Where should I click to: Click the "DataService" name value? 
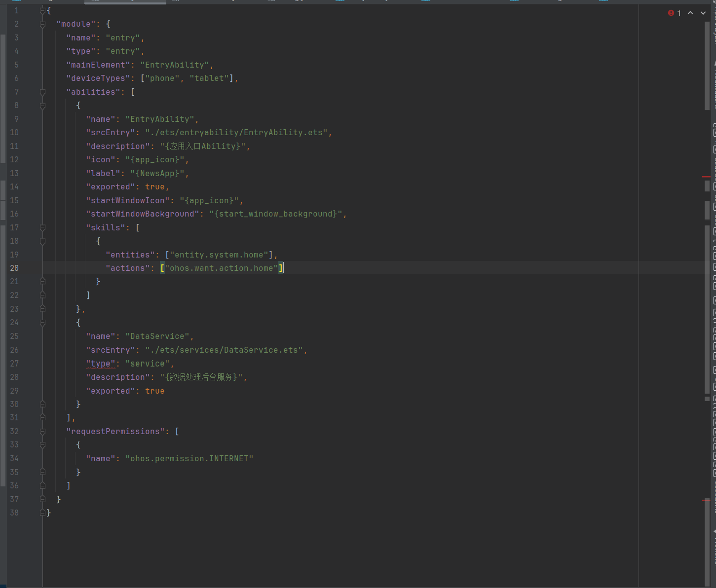tap(157, 336)
